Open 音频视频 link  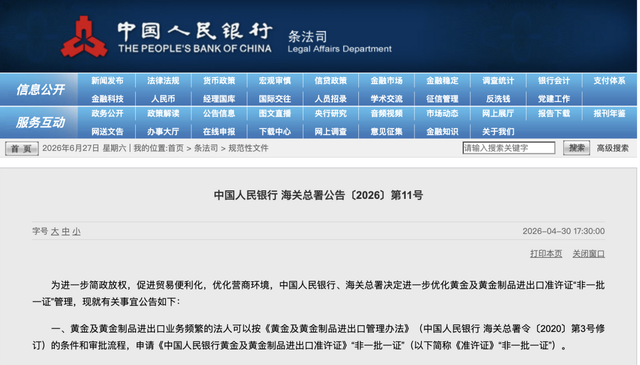point(387,114)
